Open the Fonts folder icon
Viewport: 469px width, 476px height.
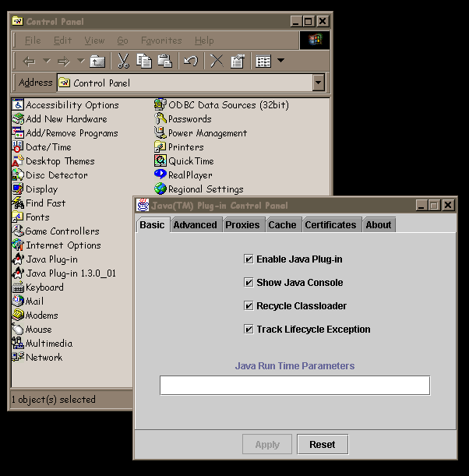tap(18, 217)
